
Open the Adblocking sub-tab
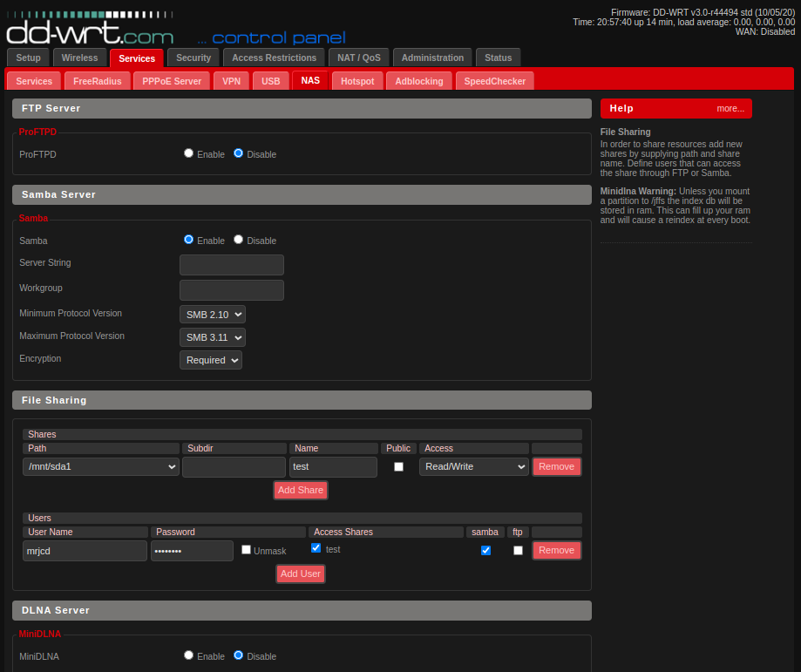(x=418, y=81)
